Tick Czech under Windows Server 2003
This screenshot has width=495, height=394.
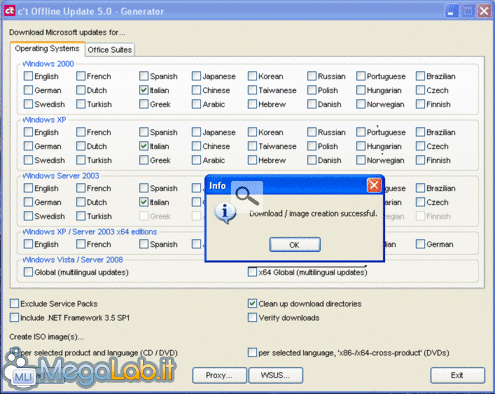click(x=420, y=202)
